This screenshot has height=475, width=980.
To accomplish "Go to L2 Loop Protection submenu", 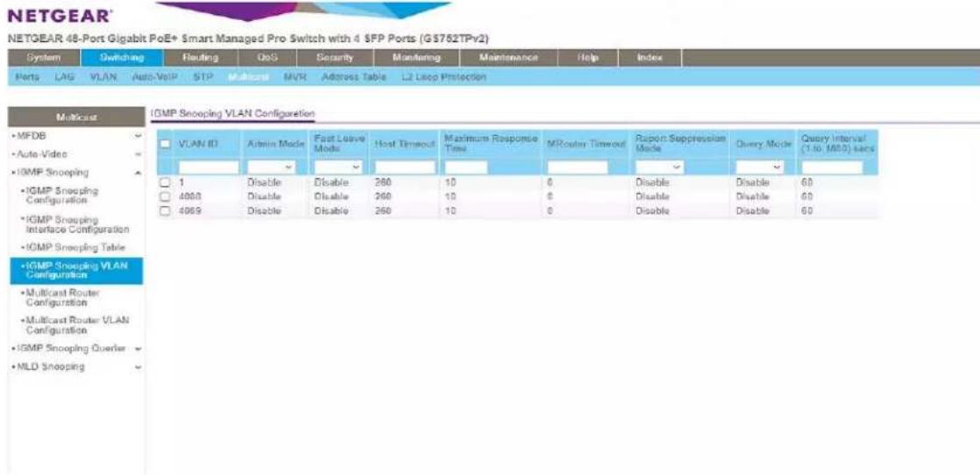I will (443, 77).
